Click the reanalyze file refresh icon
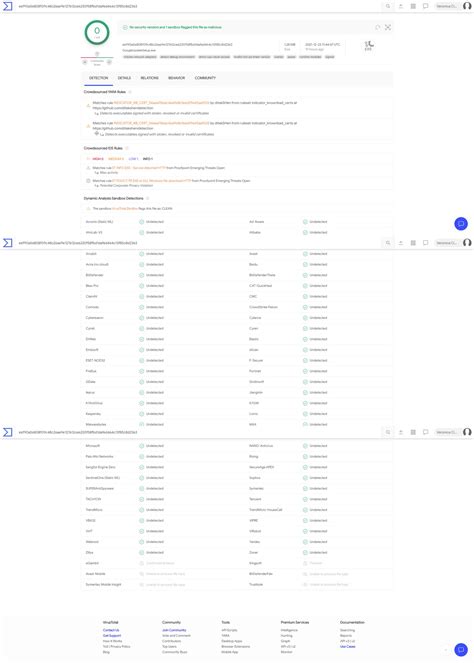This screenshot has height=663, width=474. tap(378, 27)
